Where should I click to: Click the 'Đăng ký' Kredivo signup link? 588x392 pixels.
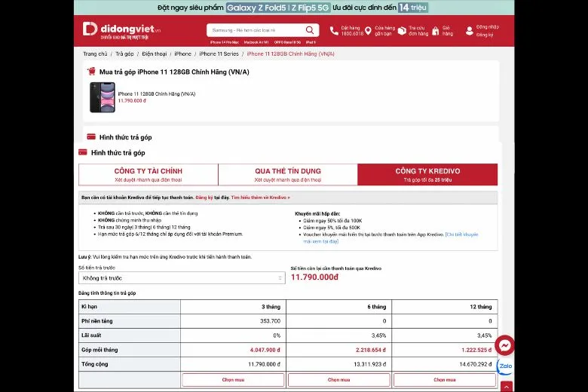204,197
